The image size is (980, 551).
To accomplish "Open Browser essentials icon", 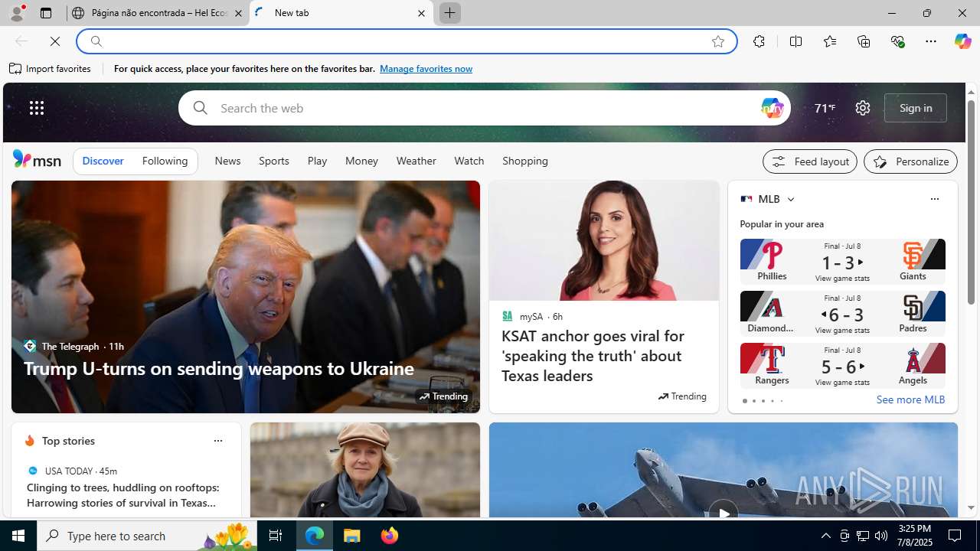I will click(897, 41).
